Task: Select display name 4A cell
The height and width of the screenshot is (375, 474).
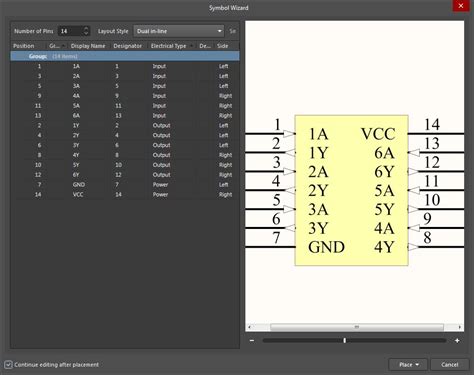Action: (x=76, y=96)
